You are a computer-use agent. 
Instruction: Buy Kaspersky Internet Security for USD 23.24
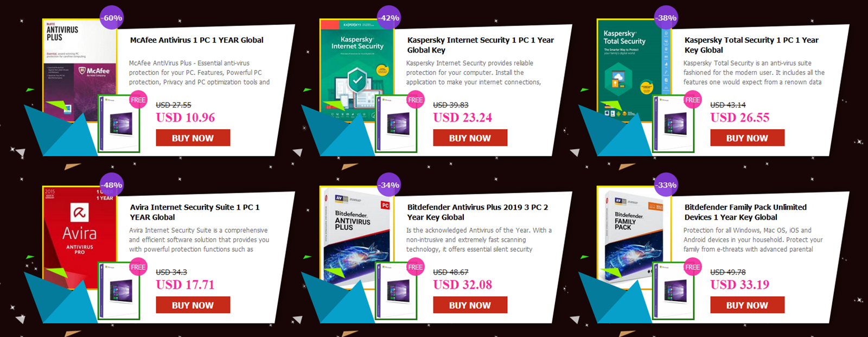[x=470, y=138]
